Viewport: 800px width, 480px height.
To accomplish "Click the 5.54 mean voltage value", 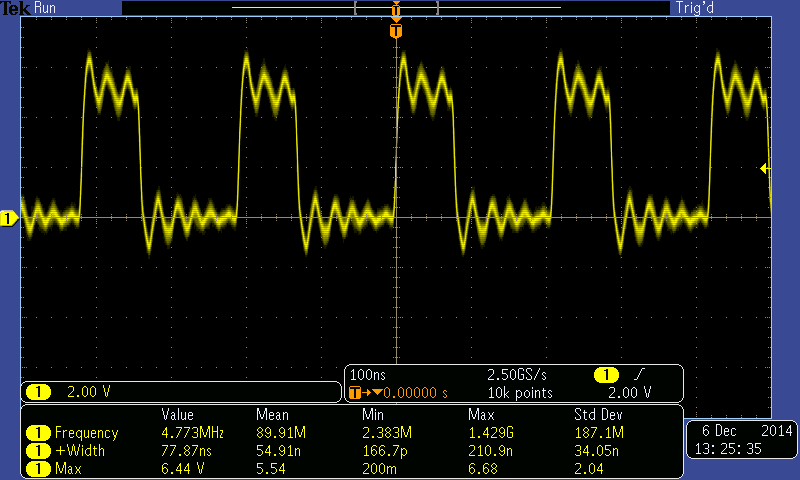I will coord(270,469).
